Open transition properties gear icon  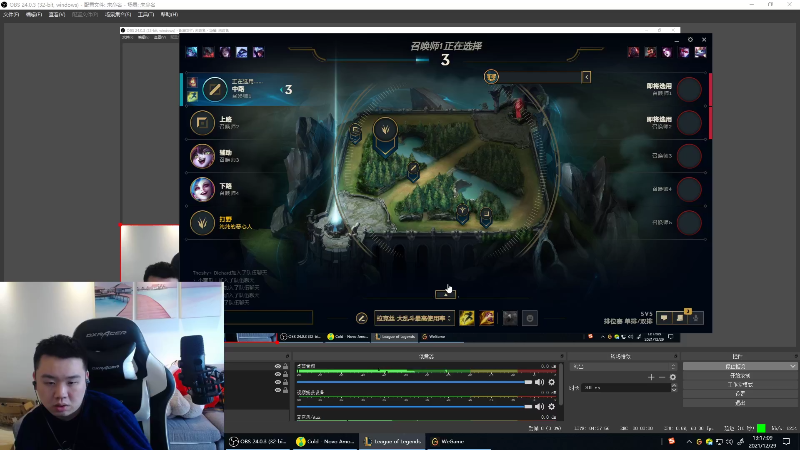[673, 377]
